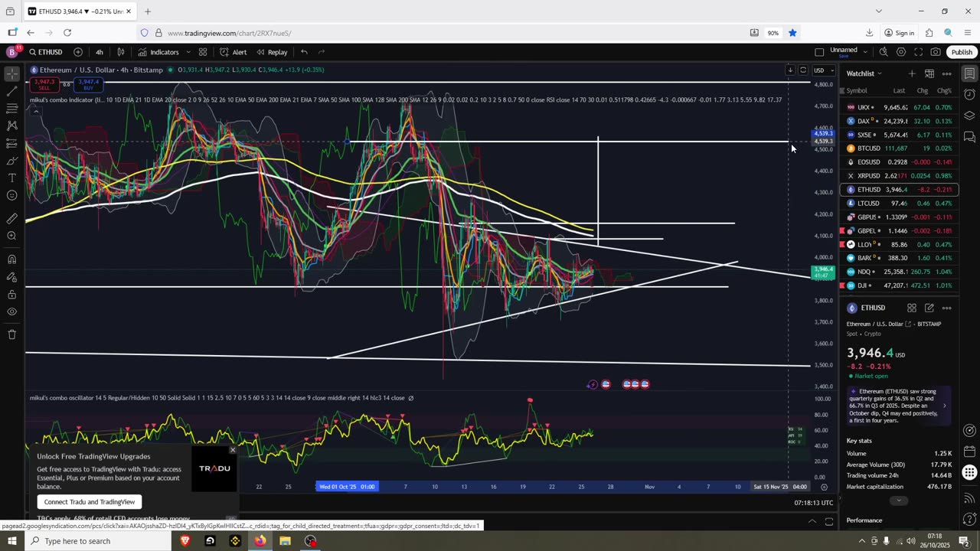Toggle the watchlist details sidebar icon
The image size is (980, 551).
click(x=969, y=73)
